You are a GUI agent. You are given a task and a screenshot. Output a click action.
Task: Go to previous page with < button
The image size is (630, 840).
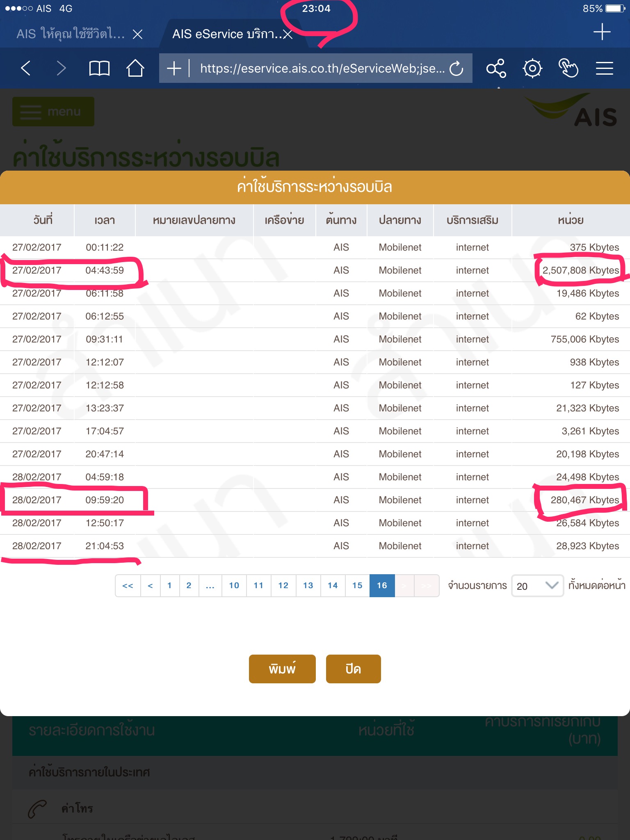point(150,586)
